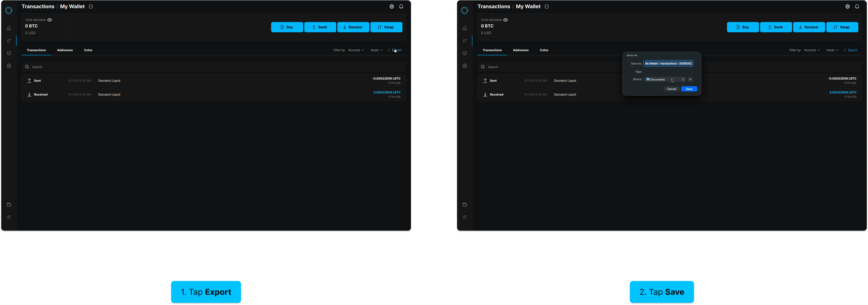Toggle balance visibility eye in right window

(x=506, y=20)
